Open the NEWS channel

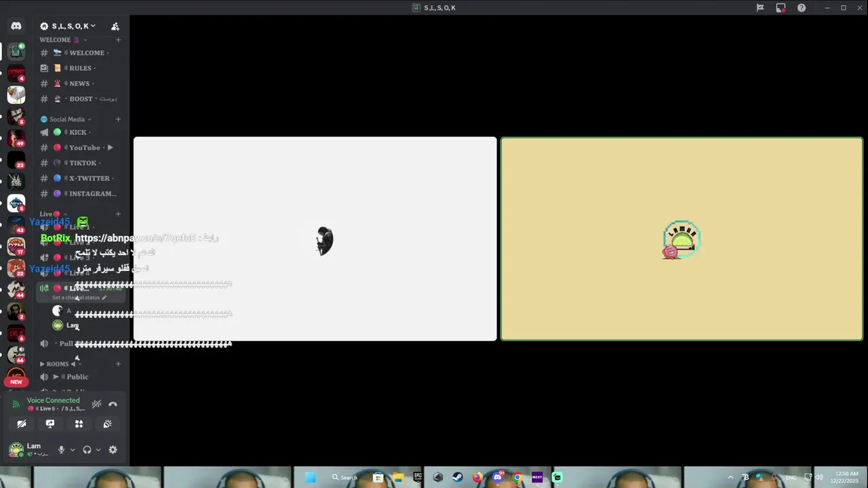pos(80,83)
